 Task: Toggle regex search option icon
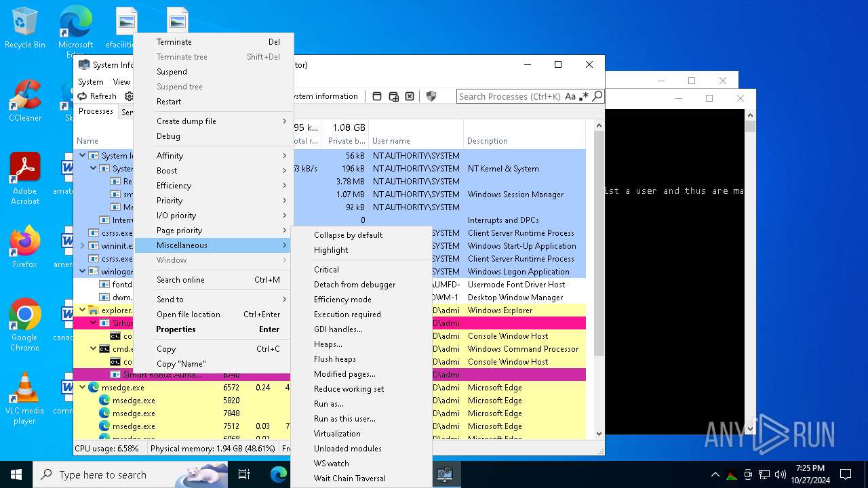point(584,96)
